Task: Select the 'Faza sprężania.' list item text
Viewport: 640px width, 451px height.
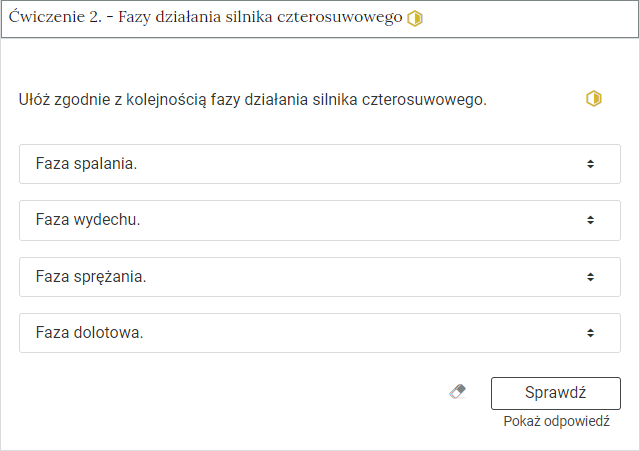Action: [x=91, y=276]
